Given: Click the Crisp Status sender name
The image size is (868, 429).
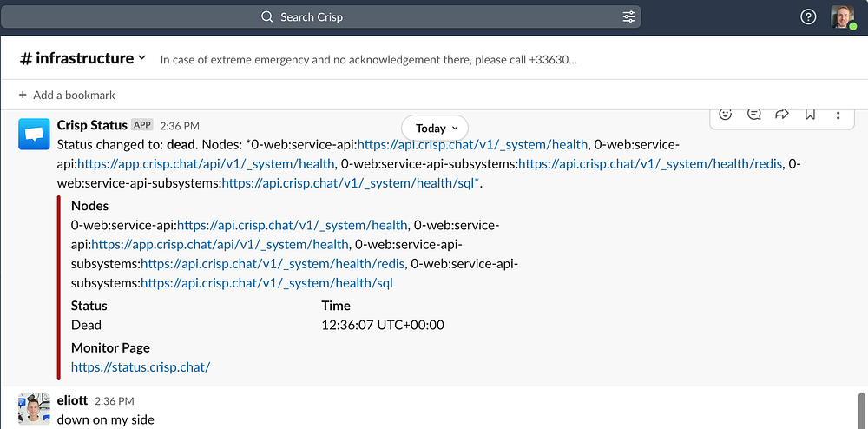Looking at the screenshot, I should (92, 125).
